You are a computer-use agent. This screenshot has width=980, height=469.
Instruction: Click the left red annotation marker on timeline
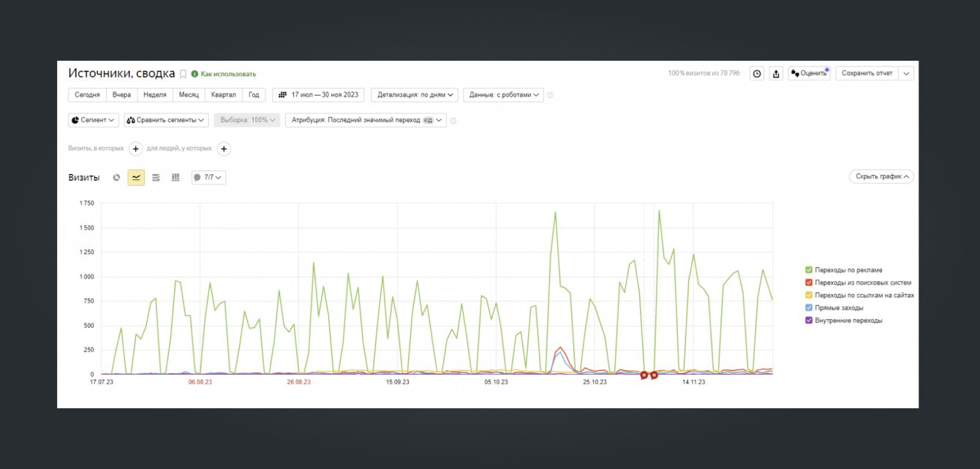[x=644, y=375]
